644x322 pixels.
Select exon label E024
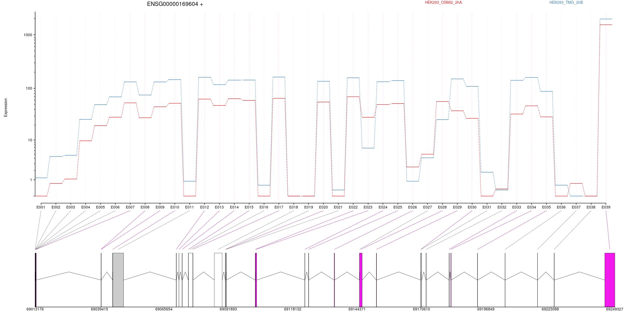(383, 207)
